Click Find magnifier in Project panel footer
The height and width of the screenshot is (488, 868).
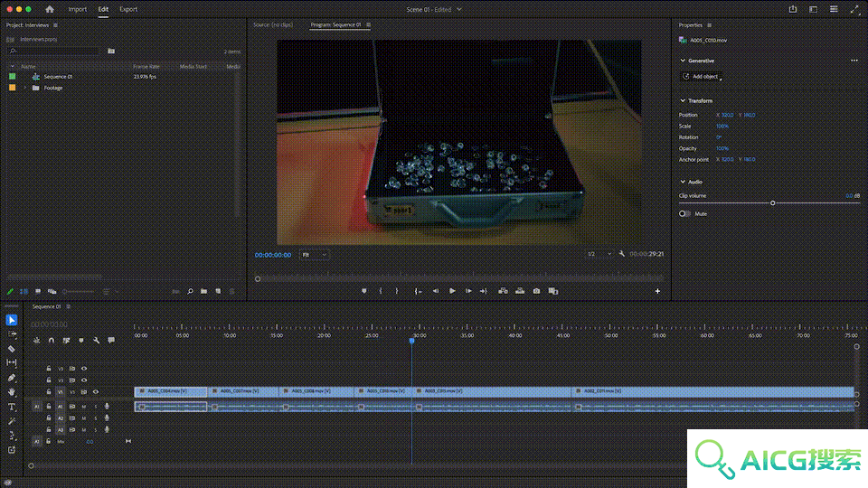pos(190,291)
